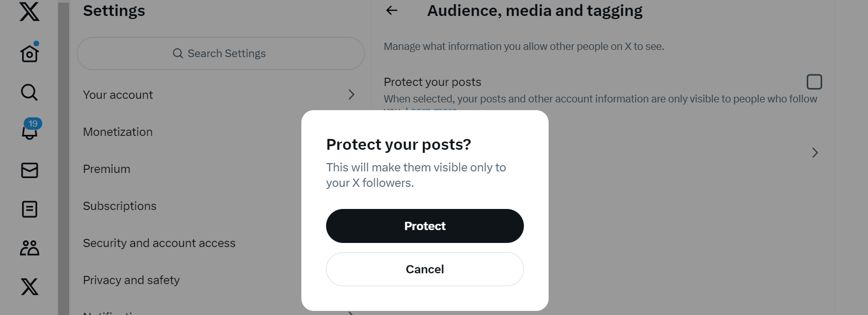Open the Explore search icon
The width and height of the screenshot is (868, 315).
pos(28,93)
